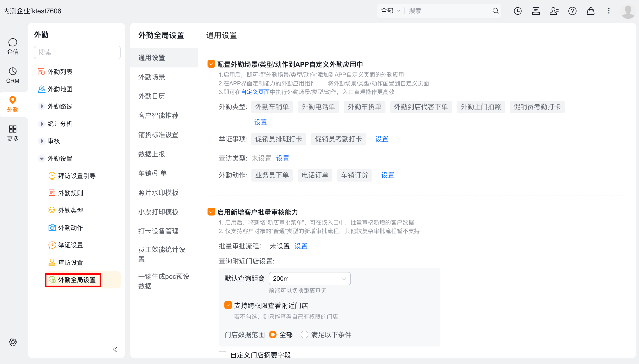Check the 自定义门店摘要字段 checkbox

(x=222, y=355)
